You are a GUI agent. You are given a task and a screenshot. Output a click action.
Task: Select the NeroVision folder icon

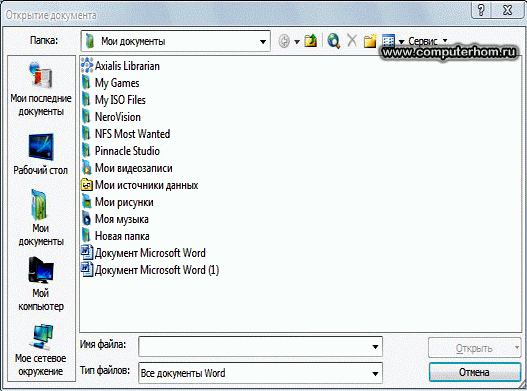(86, 116)
